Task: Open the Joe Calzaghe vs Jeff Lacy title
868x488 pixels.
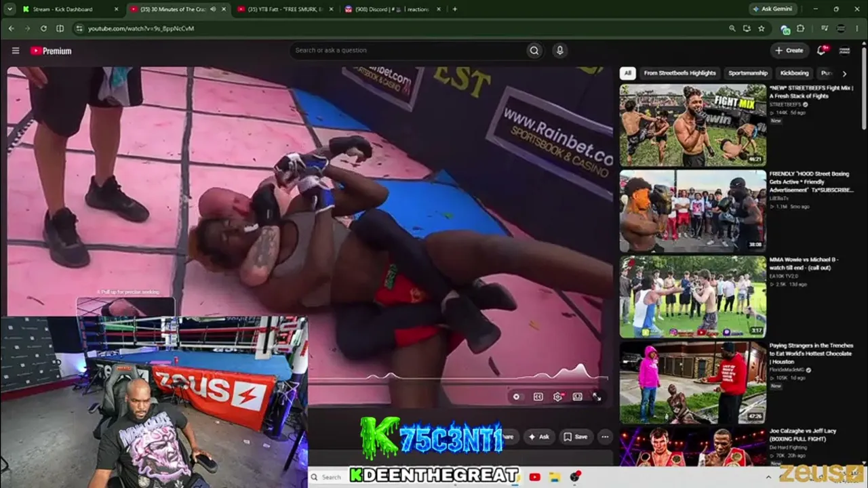Action: (803, 435)
